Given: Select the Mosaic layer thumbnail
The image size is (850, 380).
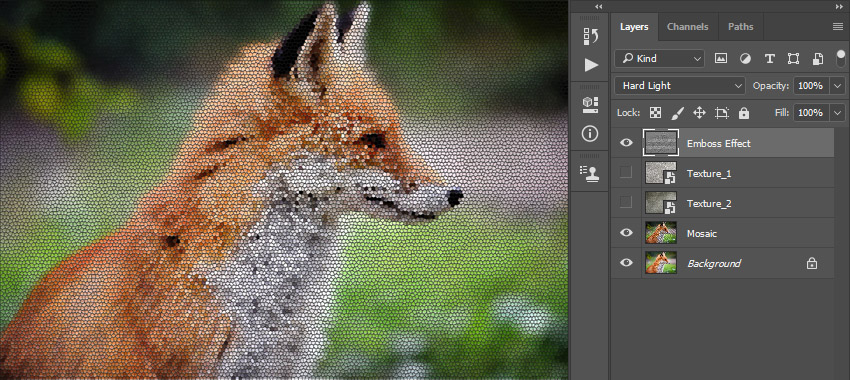Looking at the screenshot, I should point(661,233).
